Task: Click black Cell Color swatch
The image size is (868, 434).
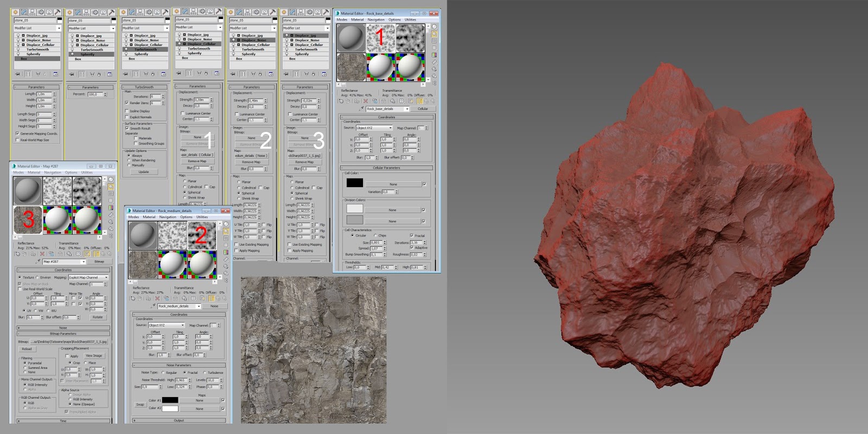Action: (355, 183)
